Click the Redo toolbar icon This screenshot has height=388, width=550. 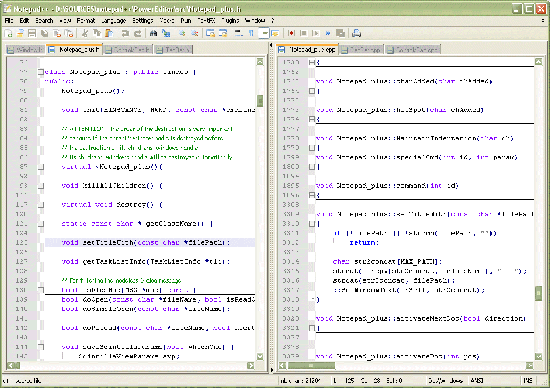(x=138, y=33)
